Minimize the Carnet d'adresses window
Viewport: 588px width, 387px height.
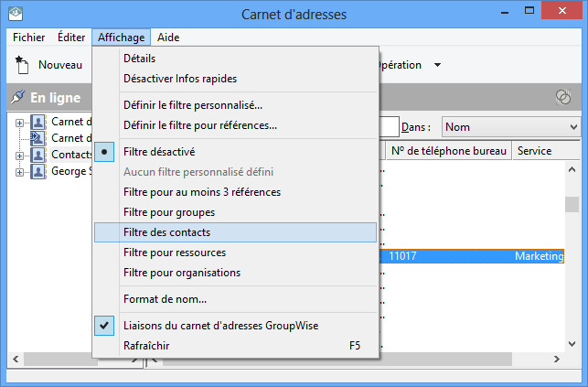505,11
